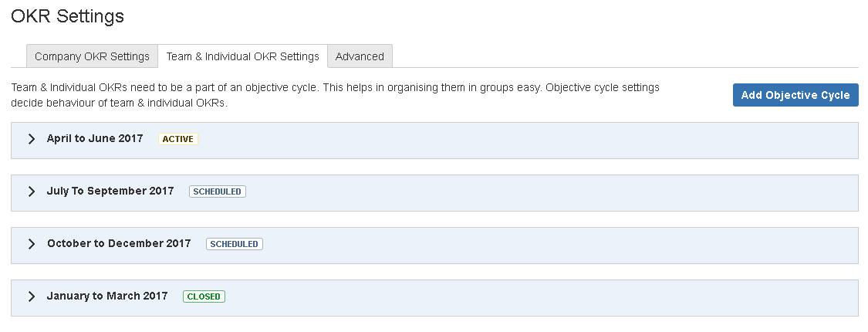Expand the January to March 2017 chevron

tap(32, 296)
